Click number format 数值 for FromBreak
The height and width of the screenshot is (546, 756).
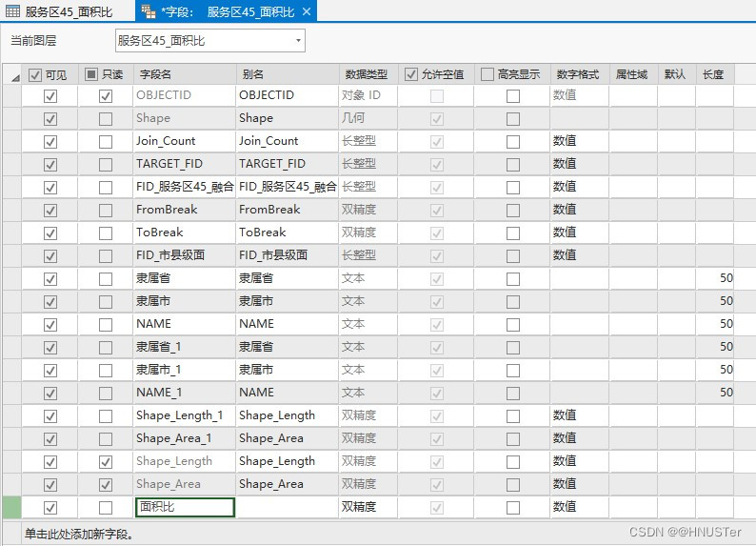(x=580, y=210)
